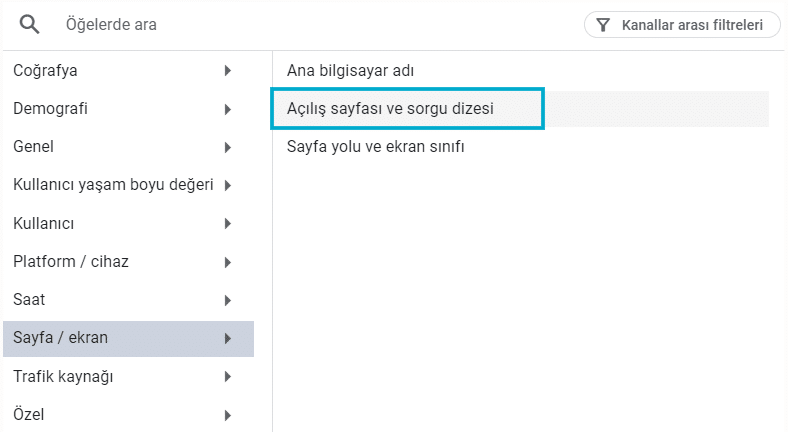788x432 pixels.
Task: Click the search magnifier icon
Action: coord(29,24)
